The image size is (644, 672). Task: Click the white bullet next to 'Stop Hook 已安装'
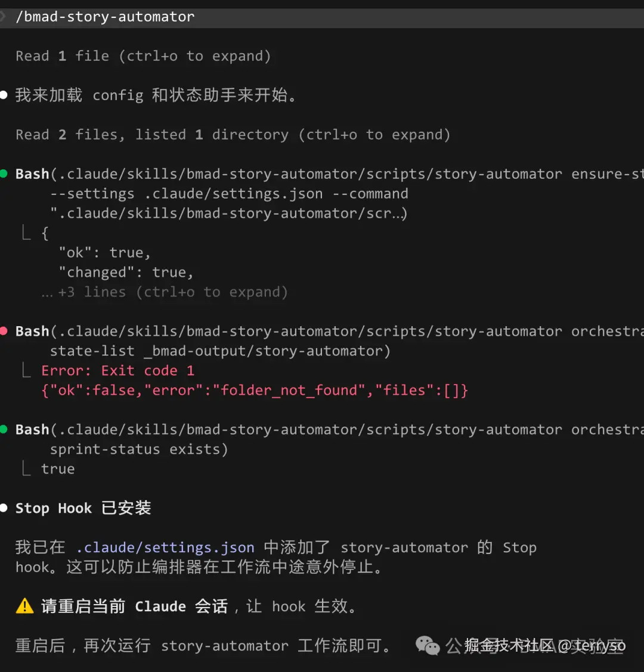coord(4,508)
